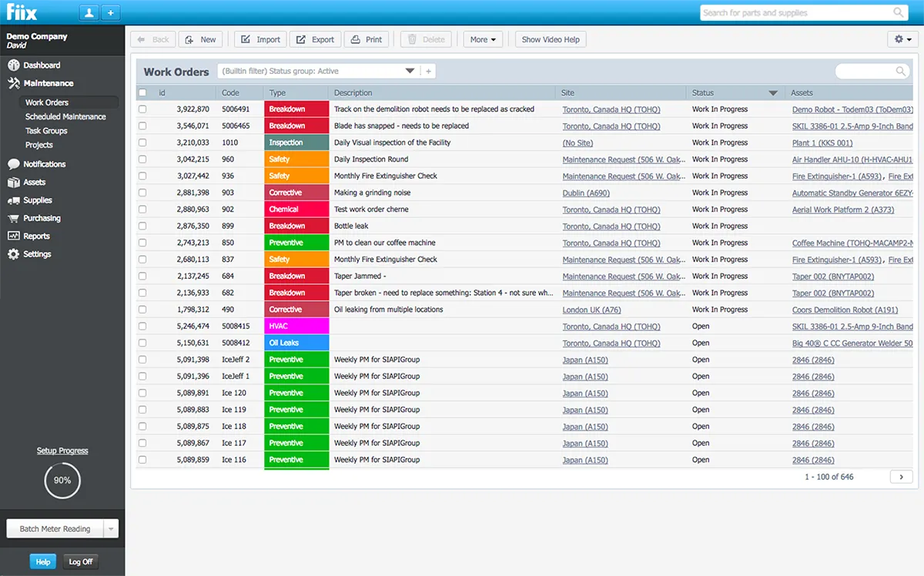Click the plus icon beside the profile button
Image resolution: width=924 pixels, height=576 pixels.
(110, 13)
